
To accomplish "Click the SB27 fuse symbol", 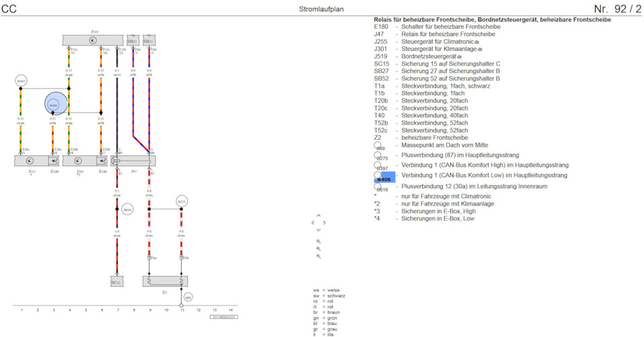I will [133, 41].
